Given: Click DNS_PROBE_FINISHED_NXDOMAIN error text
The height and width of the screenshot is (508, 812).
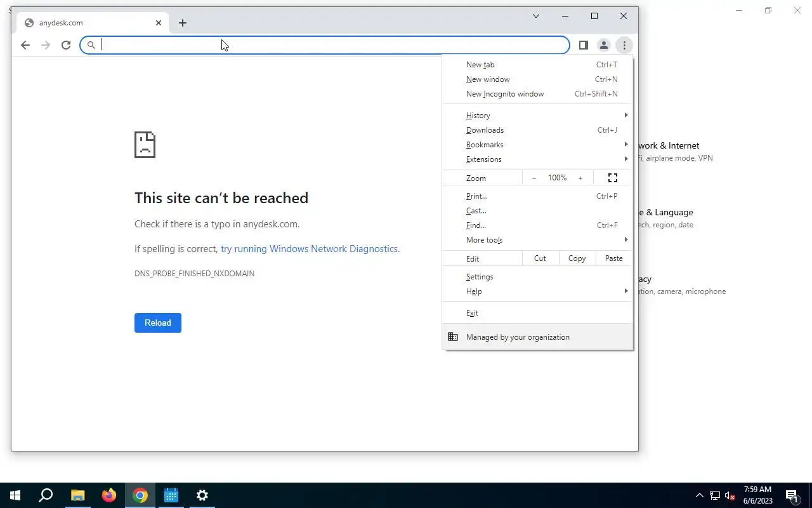Looking at the screenshot, I should click(x=194, y=274).
